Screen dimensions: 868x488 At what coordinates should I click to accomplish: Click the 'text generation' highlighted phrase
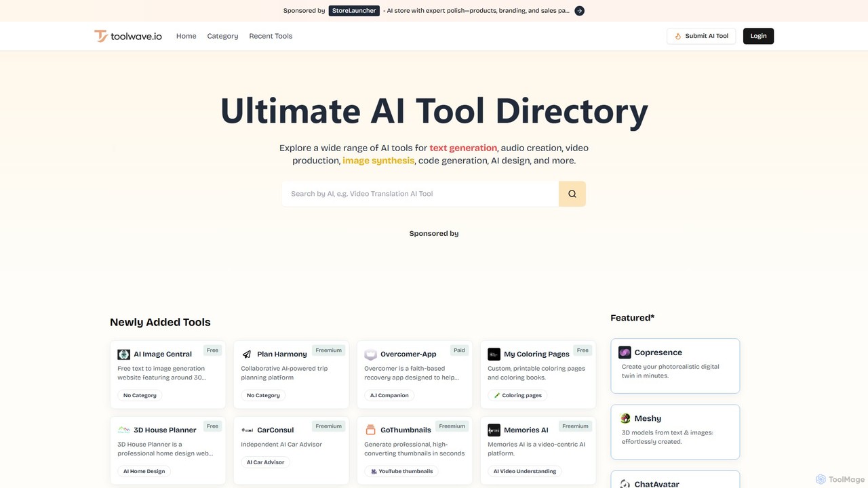click(x=463, y=148)
